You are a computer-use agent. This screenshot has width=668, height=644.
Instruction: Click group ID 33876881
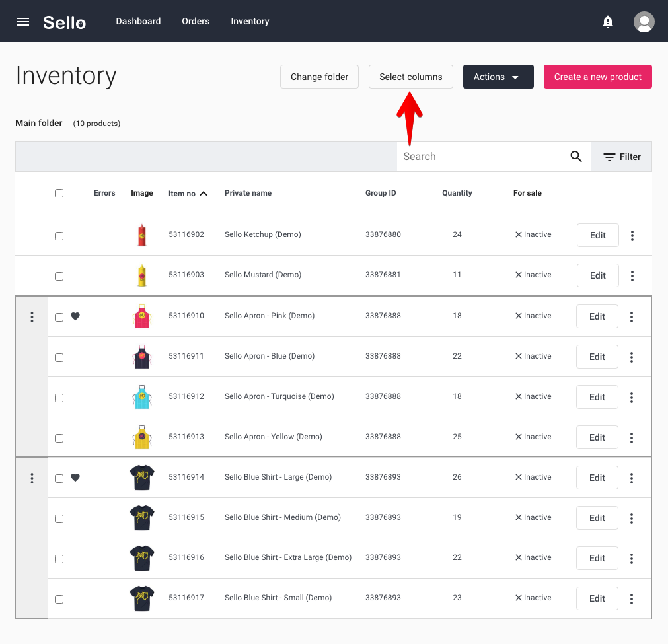383,275
